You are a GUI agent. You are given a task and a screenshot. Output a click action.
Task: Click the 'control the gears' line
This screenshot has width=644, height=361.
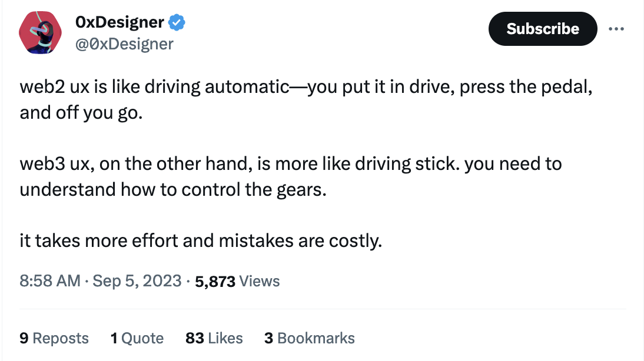(172, 189)
